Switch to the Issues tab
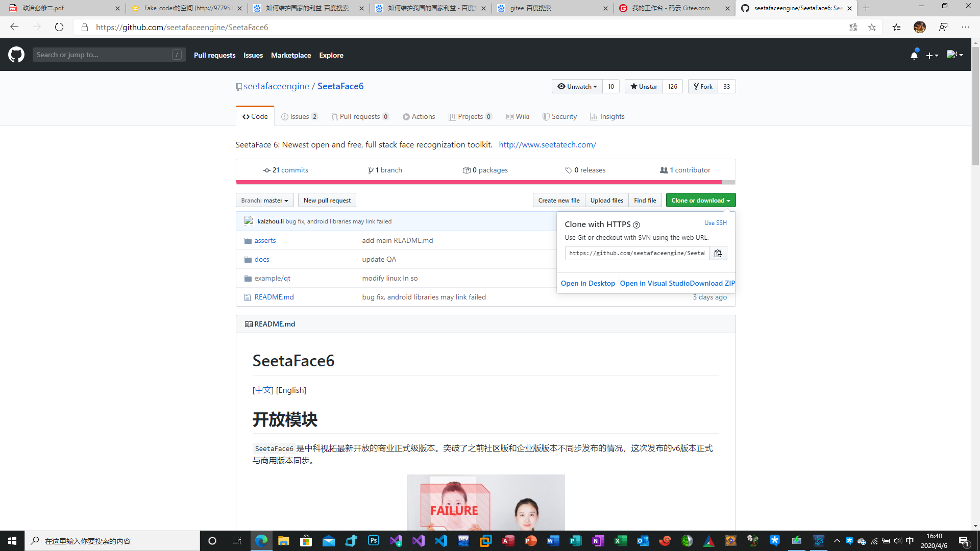The height and width of the screenshot is (551, 980). pyautogui.click(x=300, y=116)
